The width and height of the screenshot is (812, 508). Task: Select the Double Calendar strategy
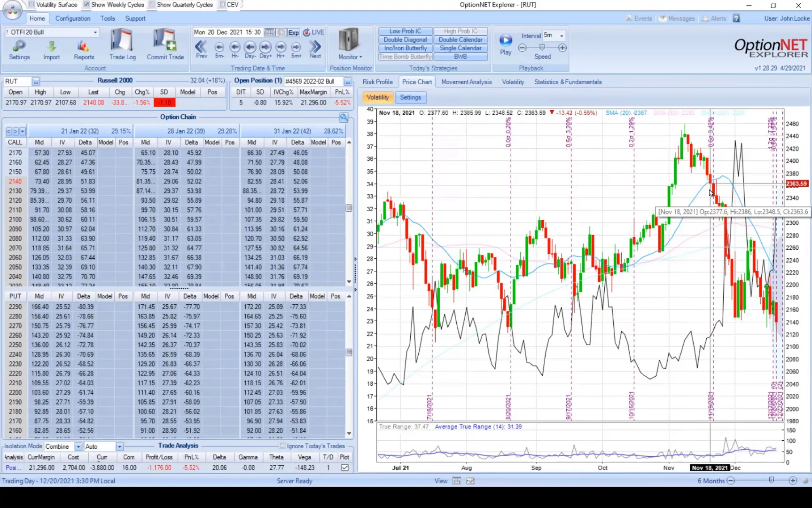pyautogui.click(x=461, y=40)
